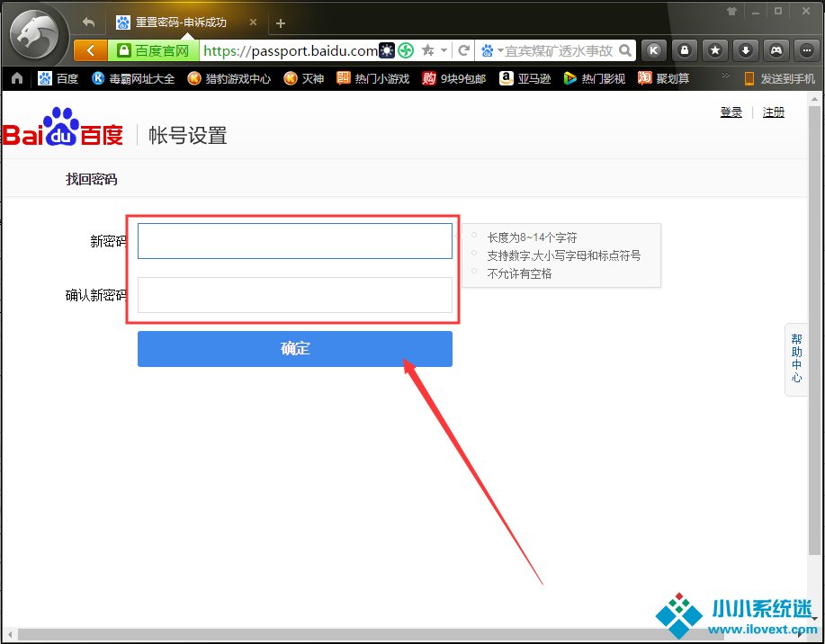Click the 注册 link

(x=773, y=112)
